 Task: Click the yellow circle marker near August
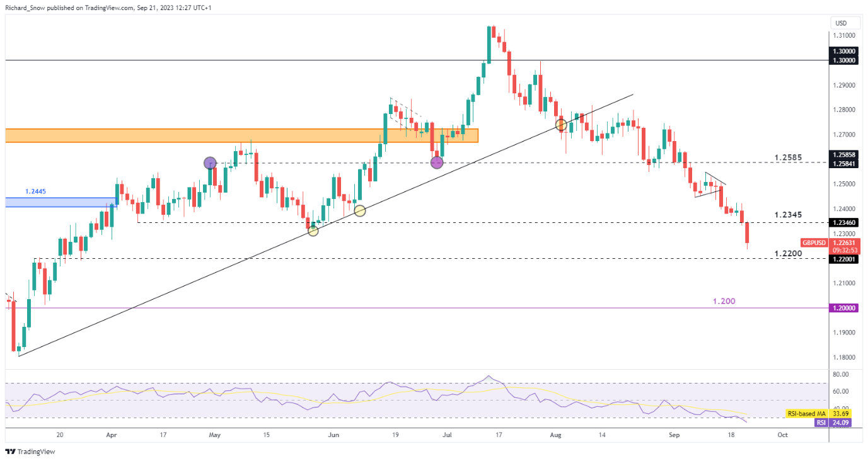point(560,125)
